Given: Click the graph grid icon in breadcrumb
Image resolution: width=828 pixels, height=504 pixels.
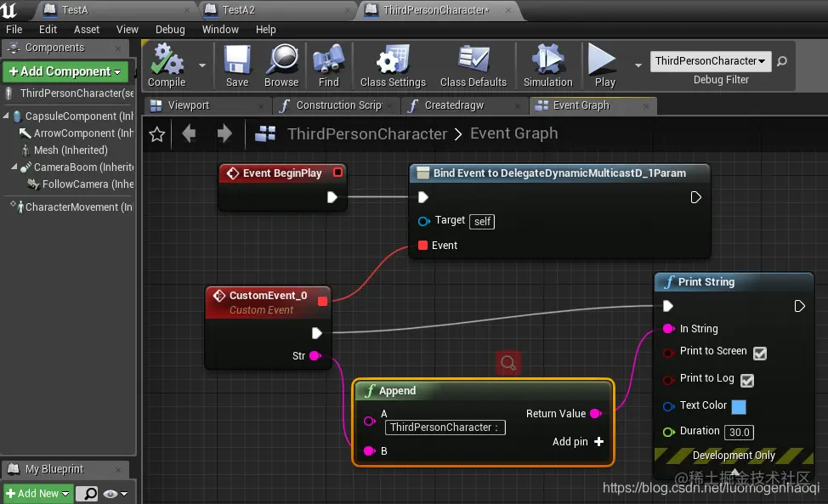Looking at the screenshot, I should point(265,133).
